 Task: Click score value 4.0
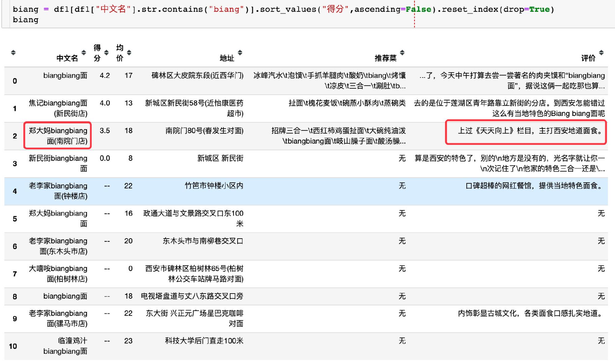click(105, 103)
